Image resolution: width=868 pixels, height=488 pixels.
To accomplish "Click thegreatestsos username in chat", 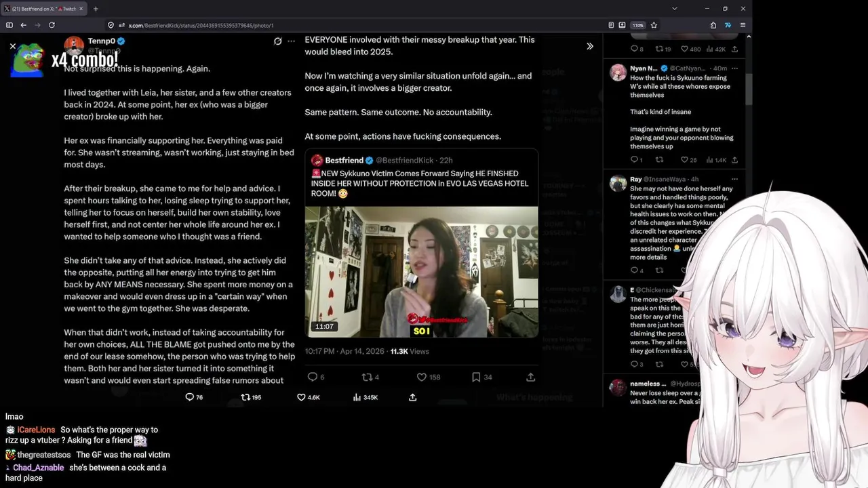I will [44, 455].
